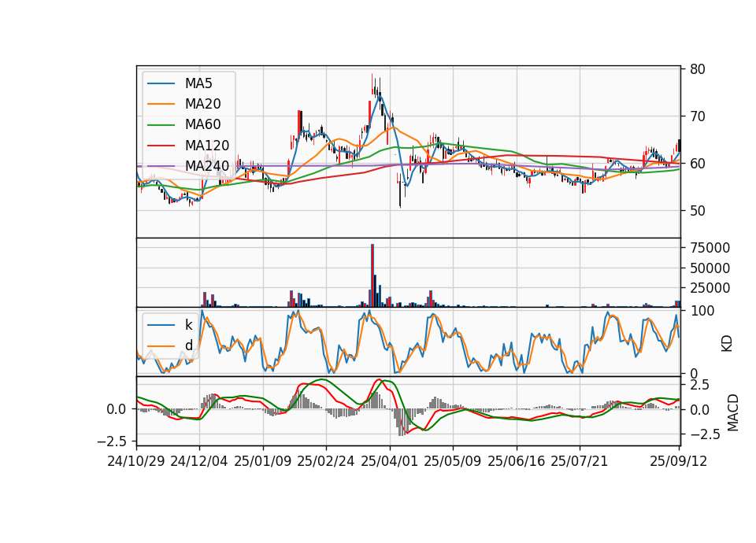Click the MA20 legend label
The width and height of the screenshot is (756, 543).
[202, 104]
